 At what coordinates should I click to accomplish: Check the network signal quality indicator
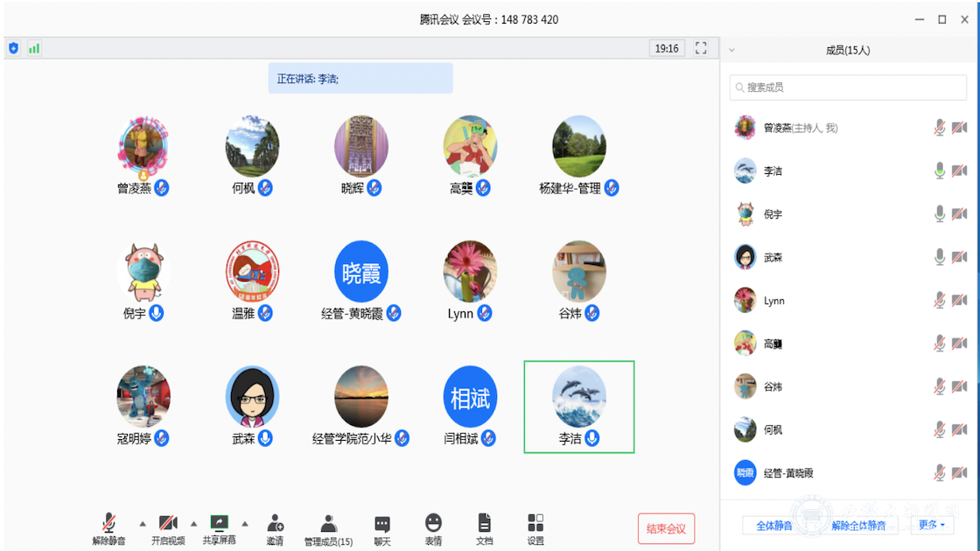(33, 48)
